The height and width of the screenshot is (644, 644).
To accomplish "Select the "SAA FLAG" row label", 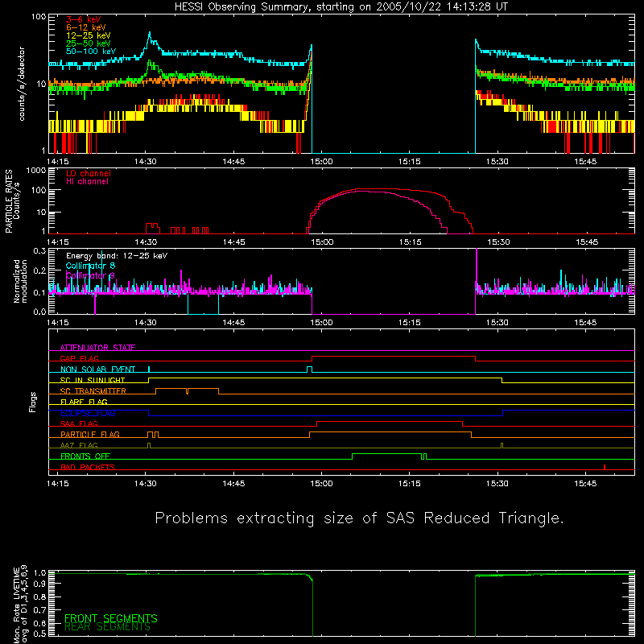I will point(79,423).
